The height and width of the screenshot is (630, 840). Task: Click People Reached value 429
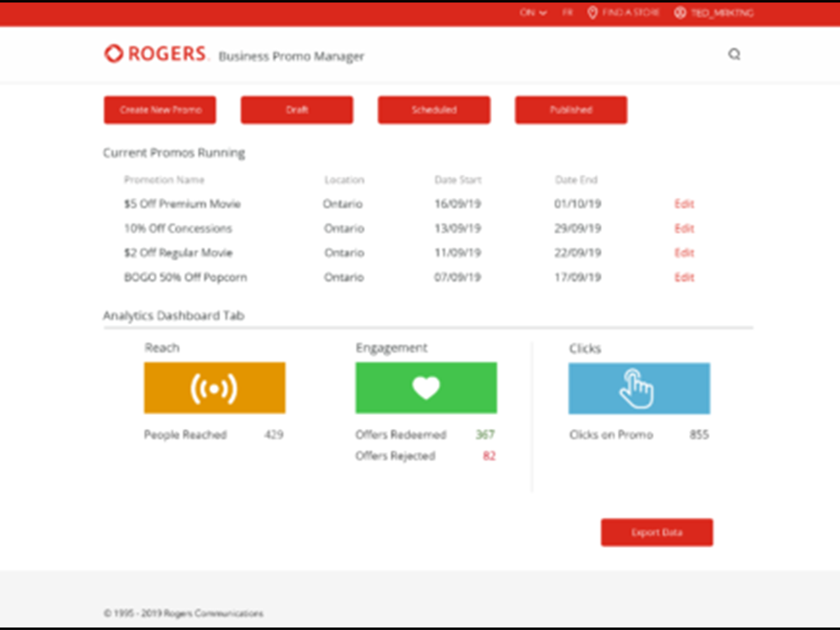(x=274, y=435)
